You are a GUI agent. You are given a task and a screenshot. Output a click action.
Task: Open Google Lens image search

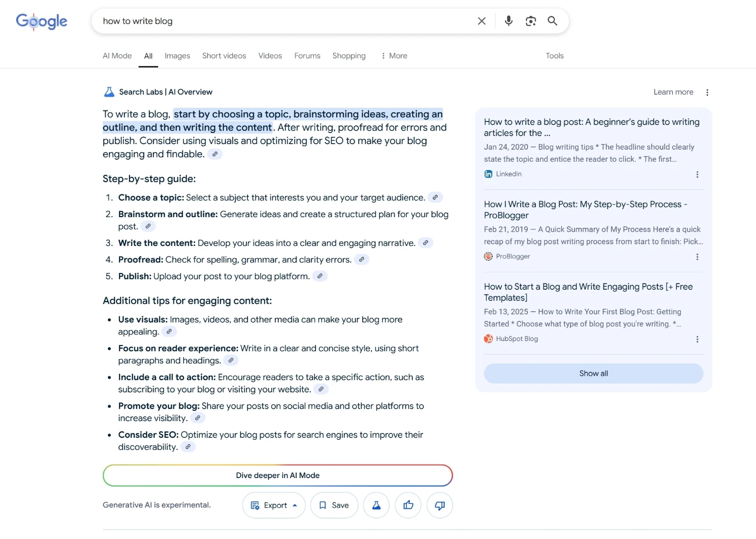[x=530, y=21]
